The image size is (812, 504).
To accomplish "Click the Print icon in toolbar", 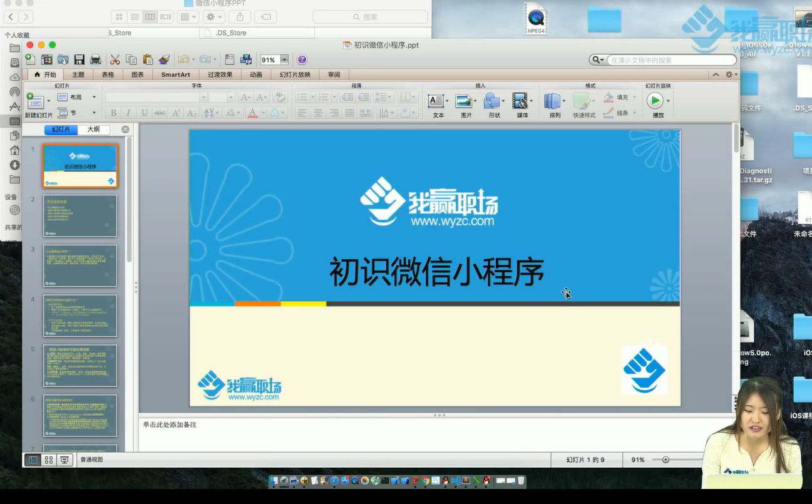I will point(96,59).
